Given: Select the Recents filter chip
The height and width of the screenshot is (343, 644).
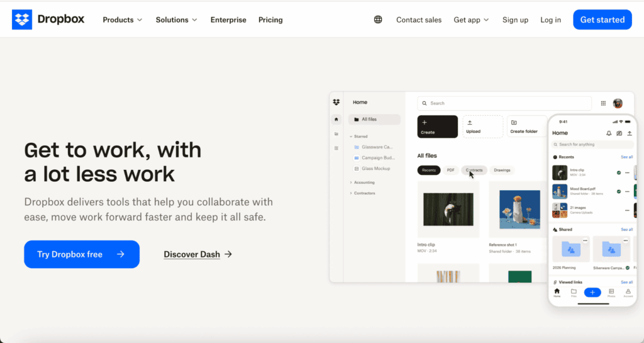Looking at the screenshot, I should click(429, 170).
